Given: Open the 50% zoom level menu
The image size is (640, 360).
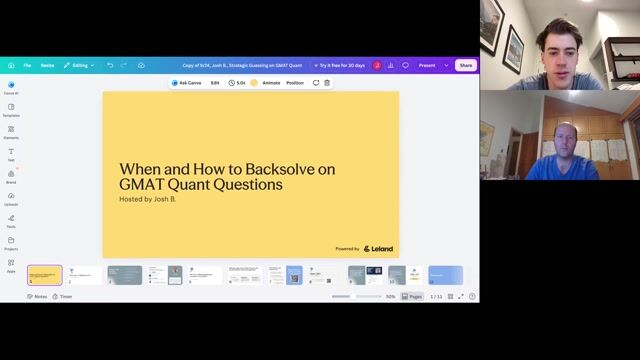Looking at the screenshot, I should pyautogui.click(x=391, y=297).
